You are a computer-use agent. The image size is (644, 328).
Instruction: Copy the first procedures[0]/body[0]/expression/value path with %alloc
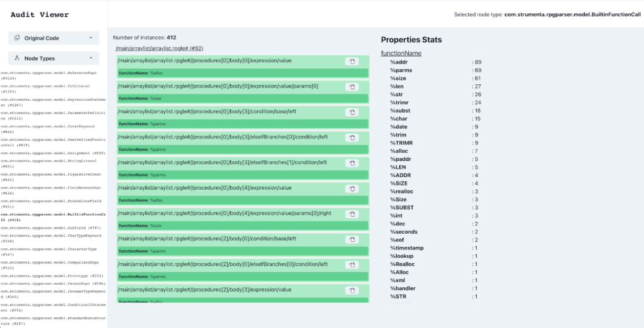click(353, 61)
